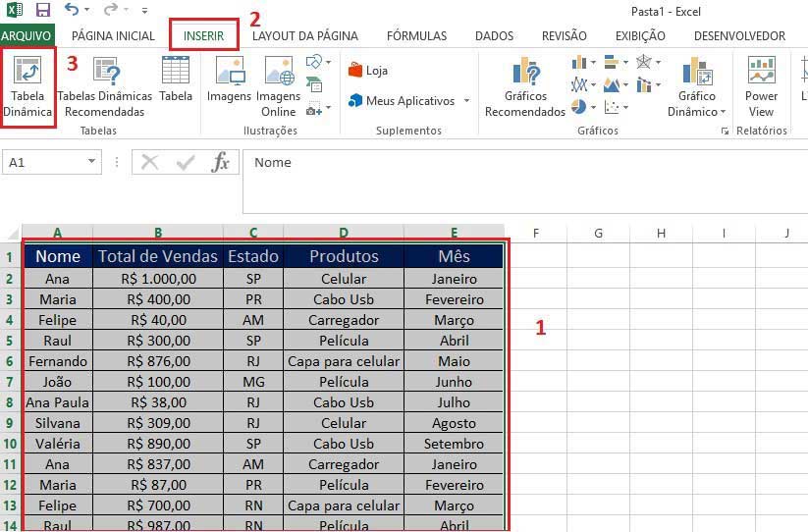Switch to the PÁGINA INICIAL tab

click(x=113, y=36)
